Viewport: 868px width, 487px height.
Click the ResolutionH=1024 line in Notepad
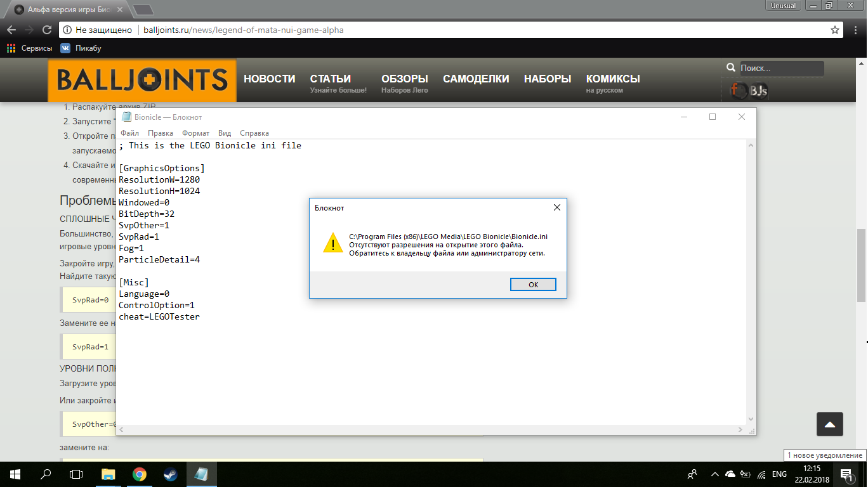coord(159,191)
